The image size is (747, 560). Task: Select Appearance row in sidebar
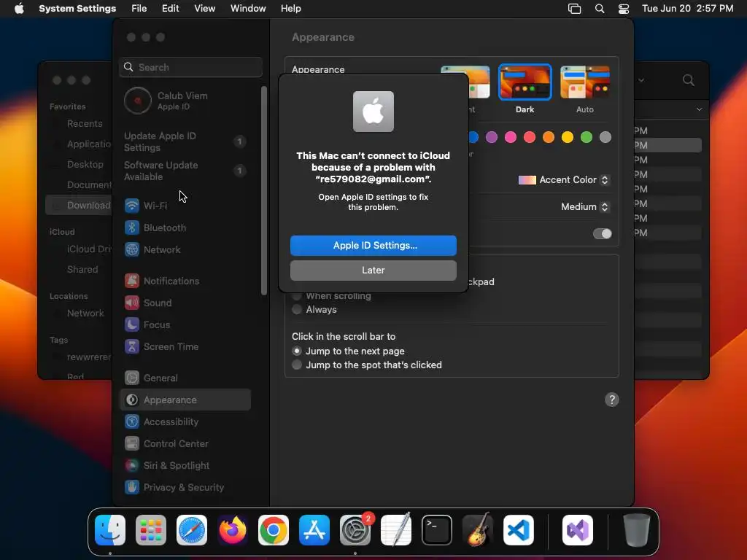coord(186,400)
